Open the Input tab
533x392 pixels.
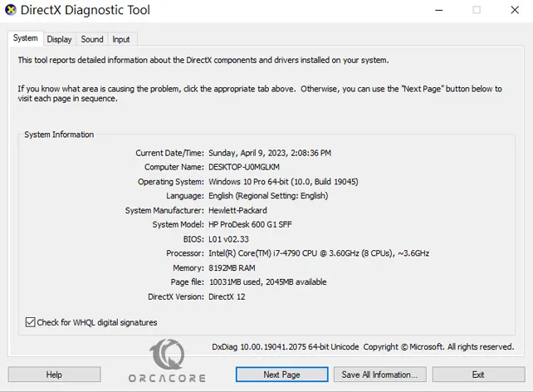[x=121, y=39]
